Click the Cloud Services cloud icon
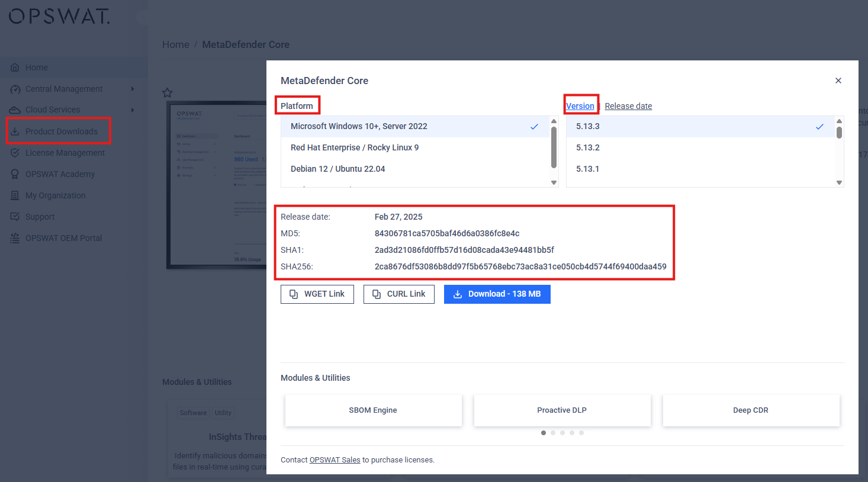The height and width of the screenshot is (482, 868). click(x=15, y=110)
